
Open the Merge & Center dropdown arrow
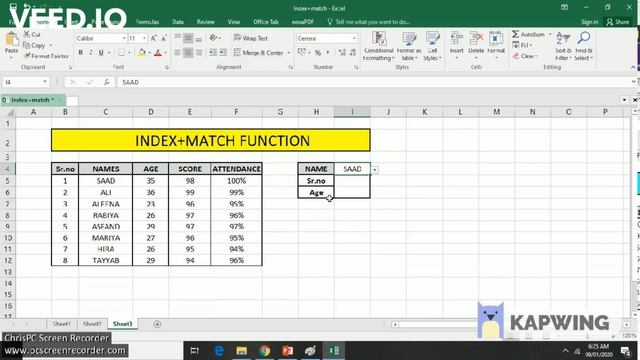[x=289, y=53]
